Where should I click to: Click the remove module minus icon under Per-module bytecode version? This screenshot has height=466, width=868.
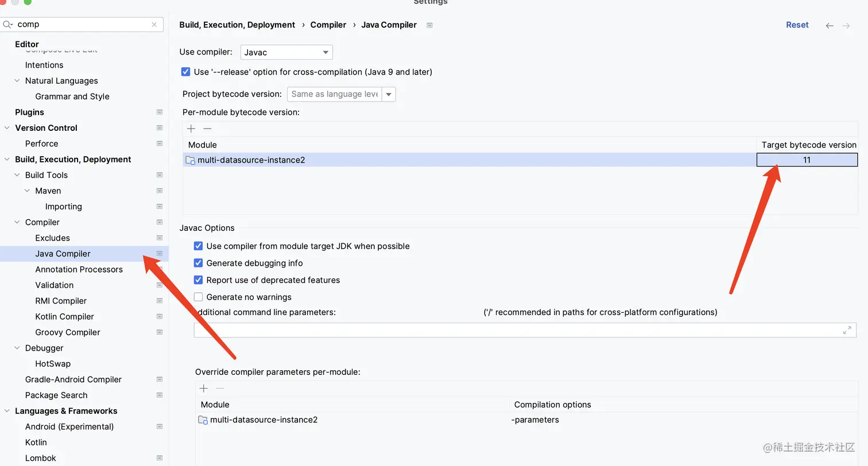click(x=207, y=129)
